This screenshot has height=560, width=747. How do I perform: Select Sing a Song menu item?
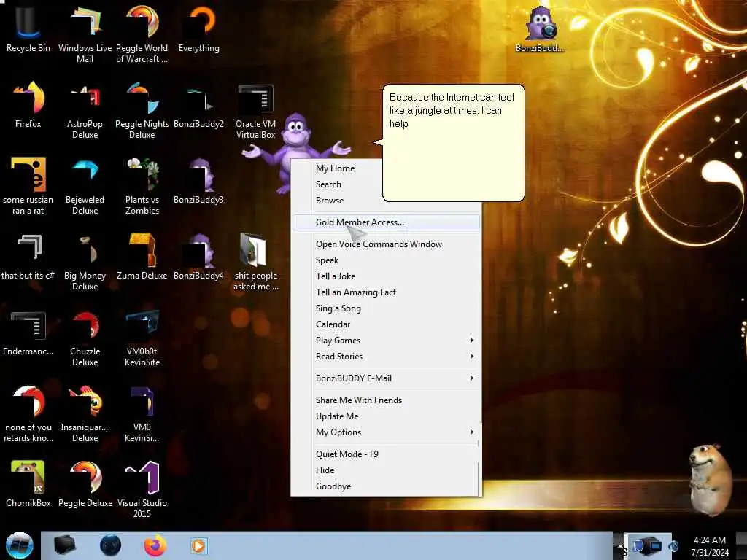pos(387,308)
